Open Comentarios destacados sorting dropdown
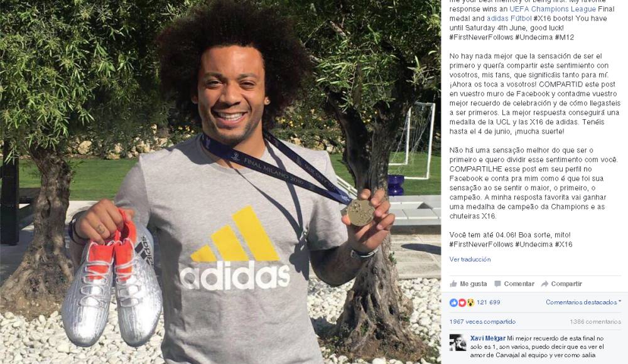Image resolution: width=628 pixels, height=364 pixels. pos(583,302)
